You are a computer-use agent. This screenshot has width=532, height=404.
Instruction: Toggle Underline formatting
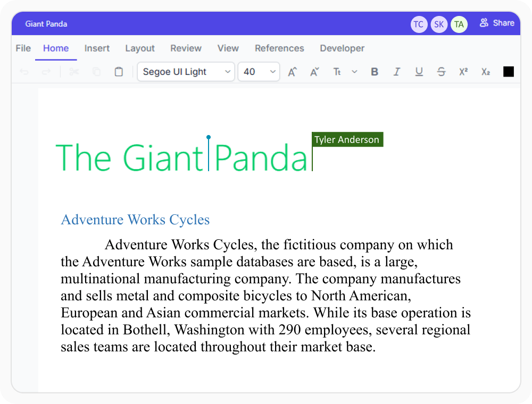tap(419, 72)
